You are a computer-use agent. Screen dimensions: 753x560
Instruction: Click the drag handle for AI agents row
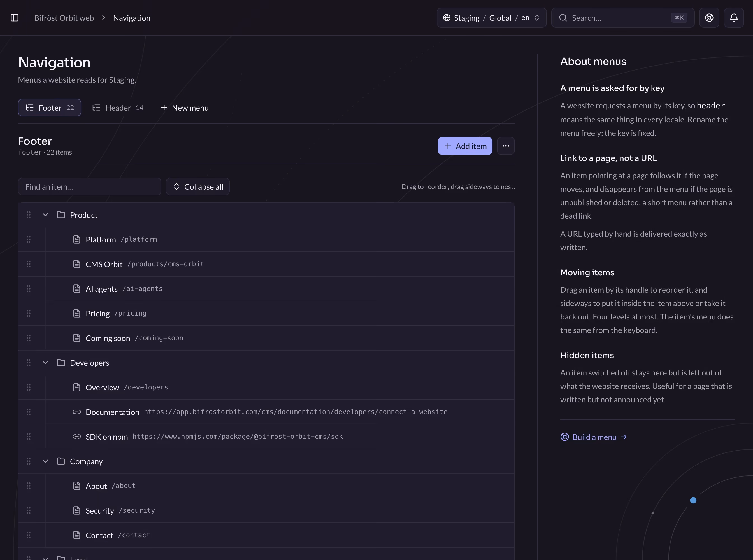(29, 289)
